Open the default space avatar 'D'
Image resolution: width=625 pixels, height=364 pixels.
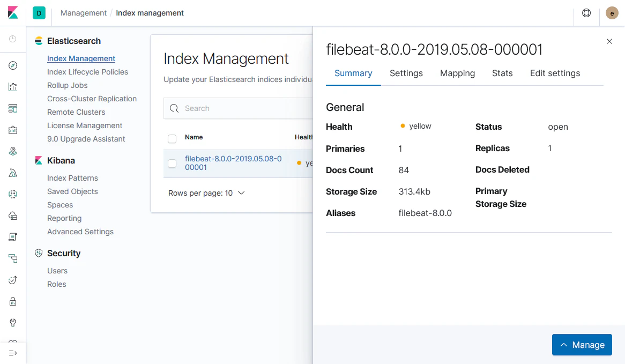[x=39, y=13]
